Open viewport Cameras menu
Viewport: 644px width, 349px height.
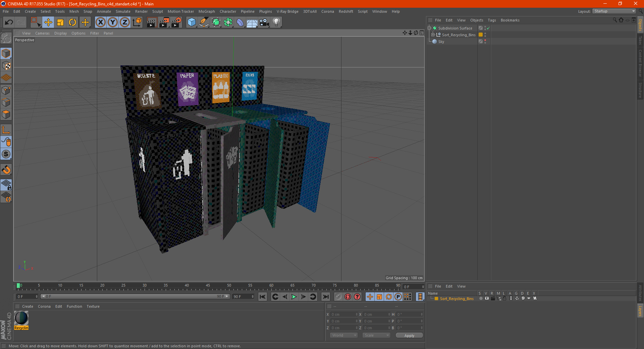click(x=42, y=33)
